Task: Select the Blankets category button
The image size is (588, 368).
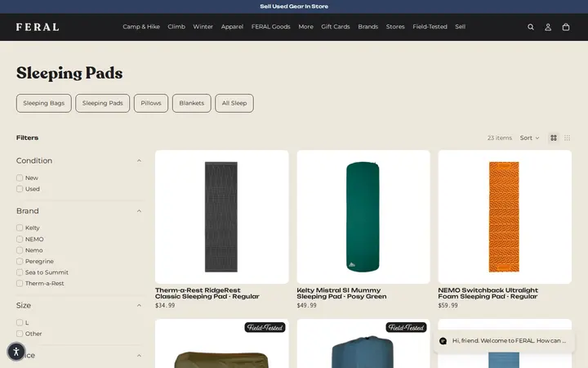Action: [x=192, y=103]
